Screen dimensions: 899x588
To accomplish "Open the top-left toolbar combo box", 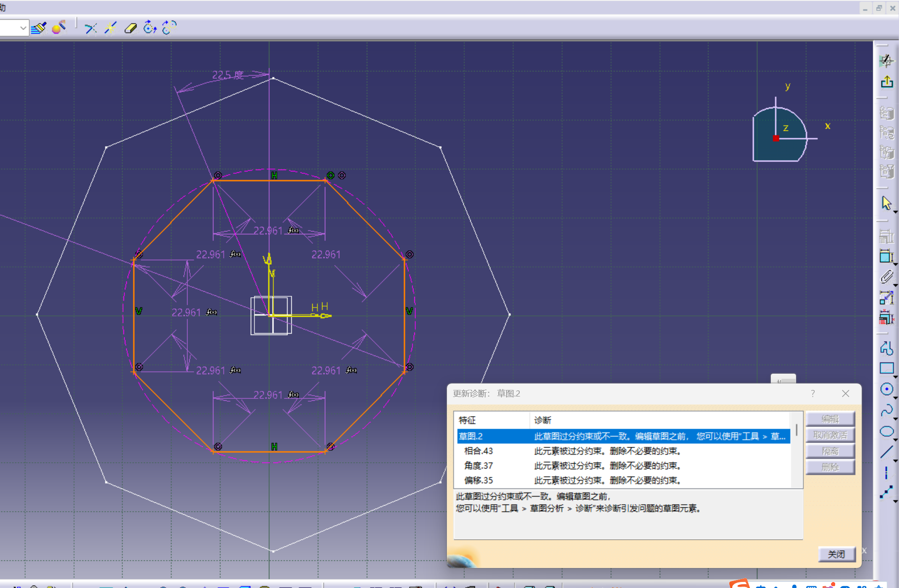I will 22,28.
